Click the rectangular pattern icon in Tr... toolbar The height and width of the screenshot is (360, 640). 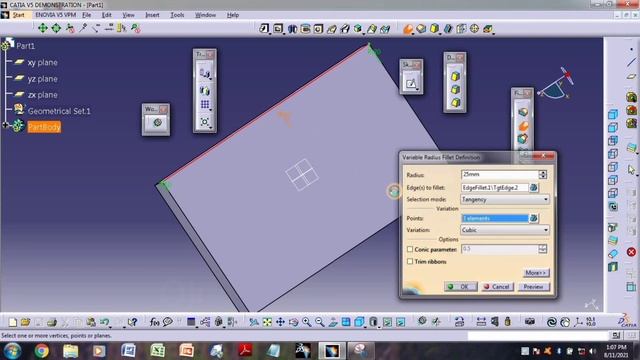[205, 104]
